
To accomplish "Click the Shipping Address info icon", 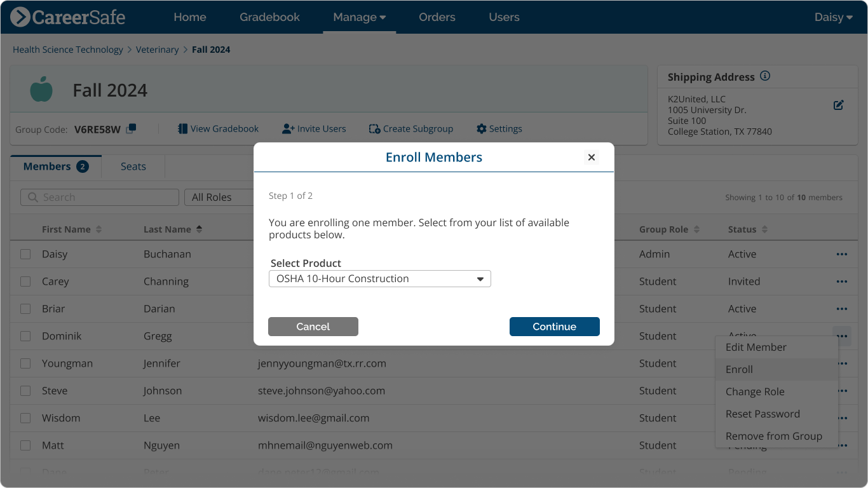I will click(765, 76).
